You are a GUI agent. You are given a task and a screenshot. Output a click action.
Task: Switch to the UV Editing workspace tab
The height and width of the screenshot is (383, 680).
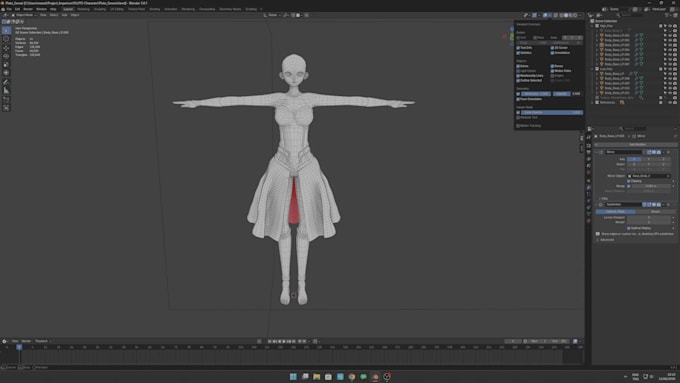(117, 9)
